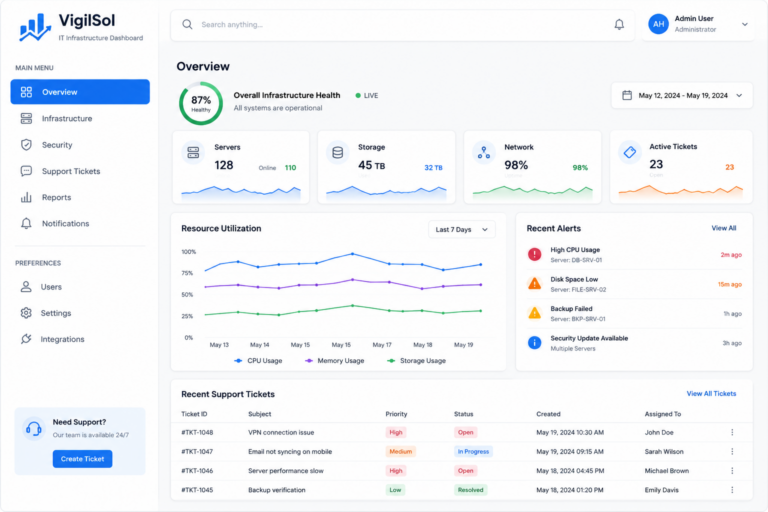Click the headset icon in Need Support card
The height and width of the screenshot is (512, 768).
[34, 429]
